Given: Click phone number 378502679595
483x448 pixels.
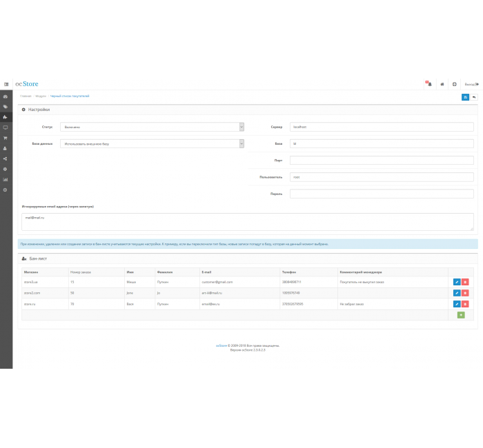Looking at the screenshot, I should coord(293,304).
